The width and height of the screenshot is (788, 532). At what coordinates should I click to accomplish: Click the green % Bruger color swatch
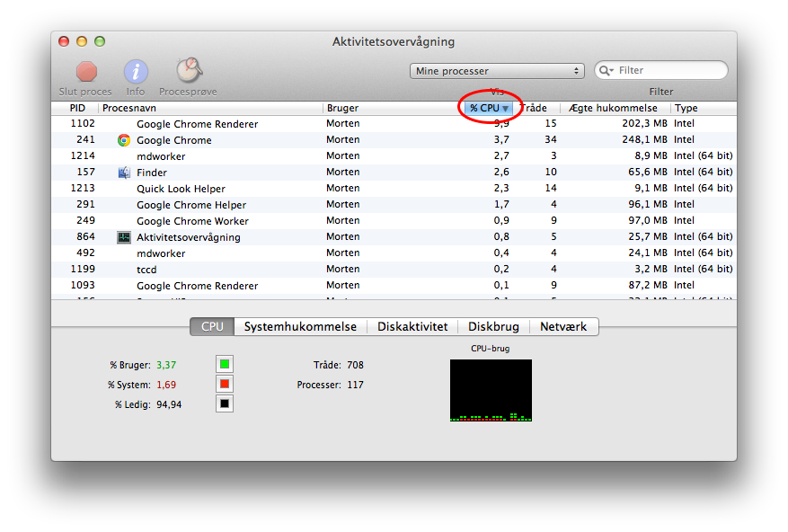point(225,364)
